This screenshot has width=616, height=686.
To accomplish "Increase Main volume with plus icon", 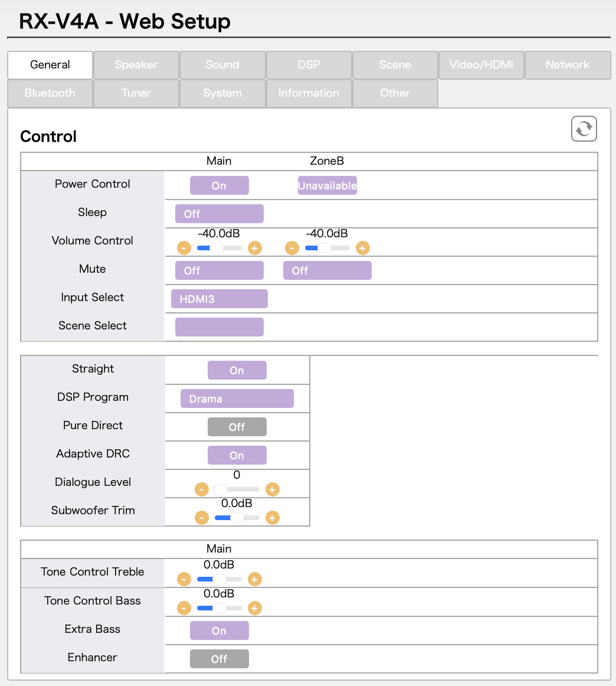I will pos(254,248).
